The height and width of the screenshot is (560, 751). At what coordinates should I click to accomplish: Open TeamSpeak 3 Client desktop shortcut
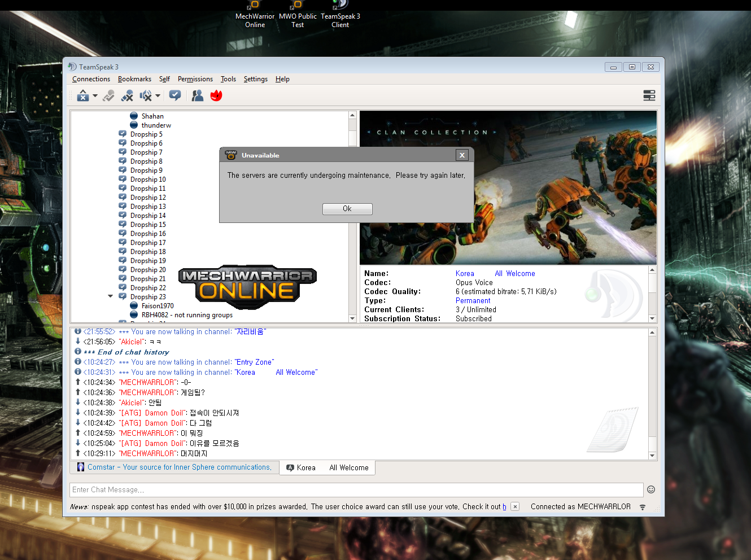click(340, 15)
